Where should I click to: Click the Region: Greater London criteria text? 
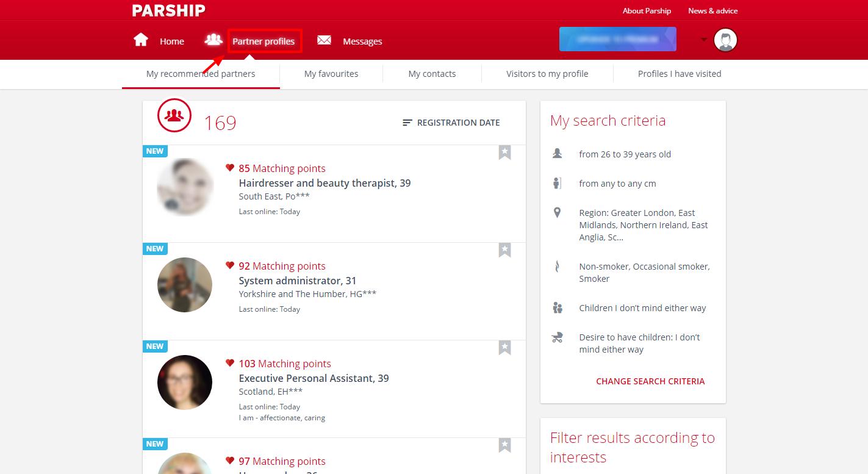[644, 225]
